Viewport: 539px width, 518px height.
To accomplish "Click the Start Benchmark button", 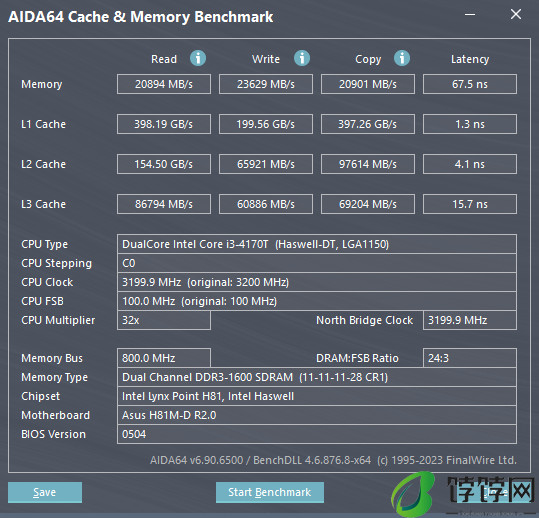I will (x=270, y=492).
